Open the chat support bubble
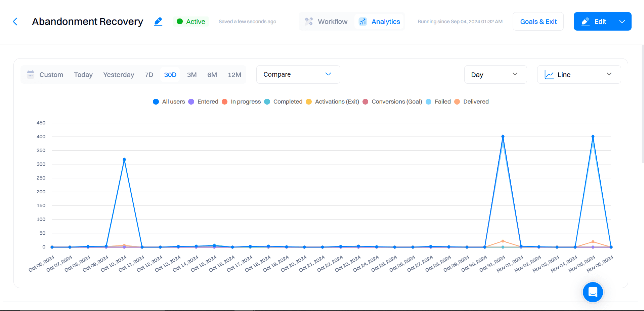The height and width of the screenshot is (311, 644). [593, 292]
